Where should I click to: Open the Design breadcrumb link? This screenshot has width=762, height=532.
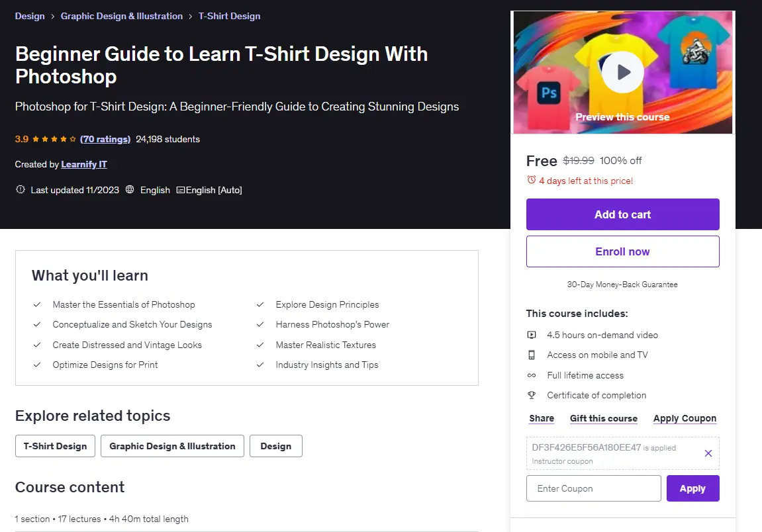[30, 16]
